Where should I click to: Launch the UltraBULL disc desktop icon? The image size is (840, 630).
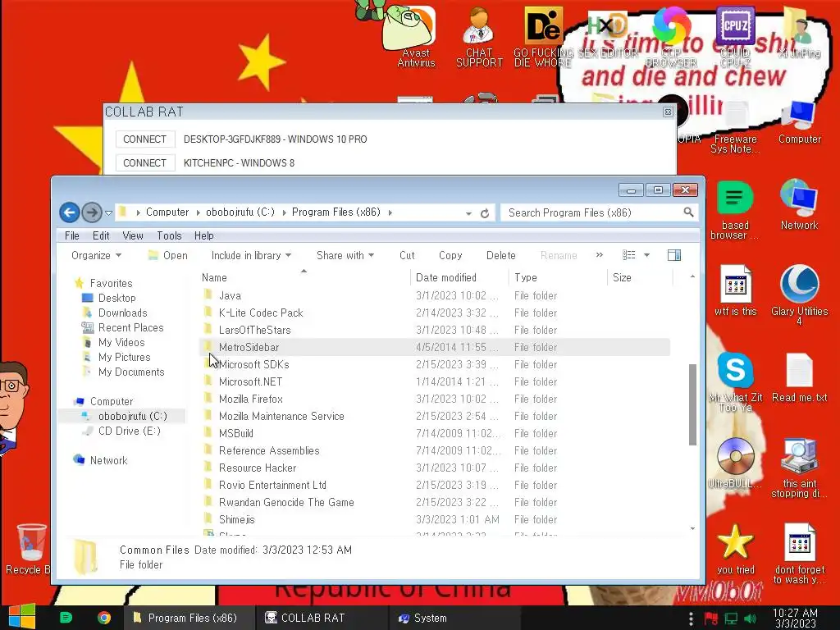(x=735, y=463)
